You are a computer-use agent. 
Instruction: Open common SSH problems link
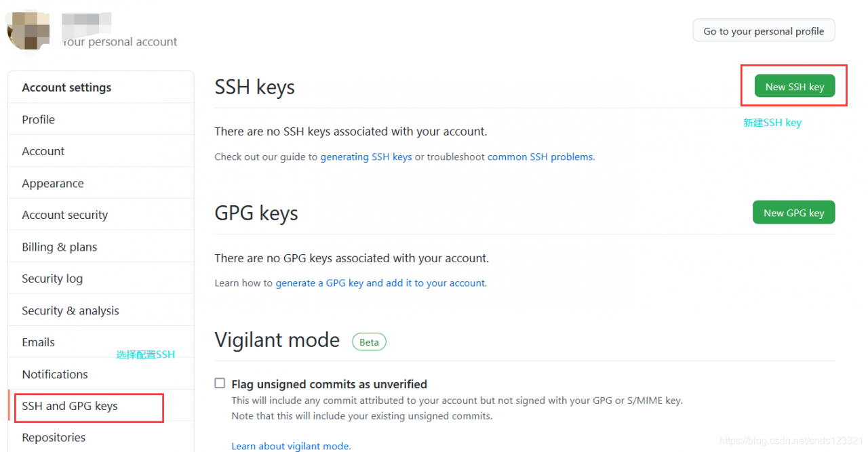(540, 157)
